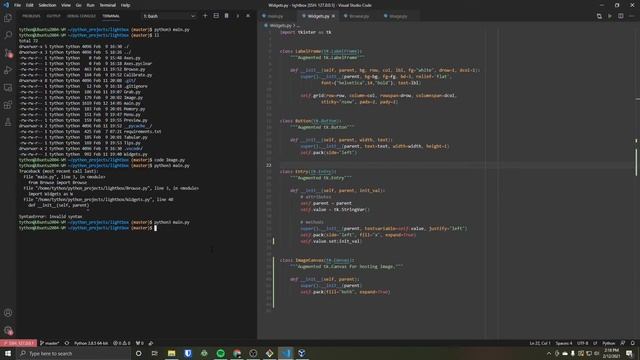Open the Explorer view in the activity bar
640x360 pixels.
[x=8, y=18]
